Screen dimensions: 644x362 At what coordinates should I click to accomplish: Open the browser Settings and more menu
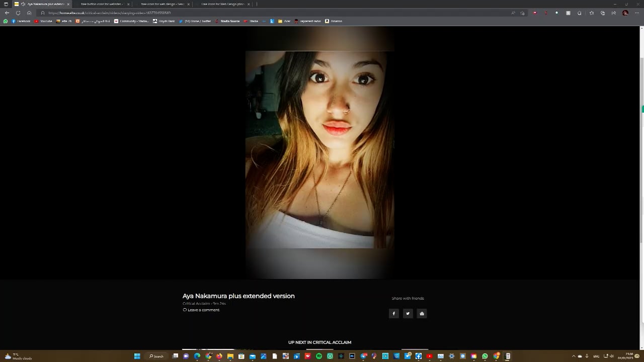(x=636, y=13)
